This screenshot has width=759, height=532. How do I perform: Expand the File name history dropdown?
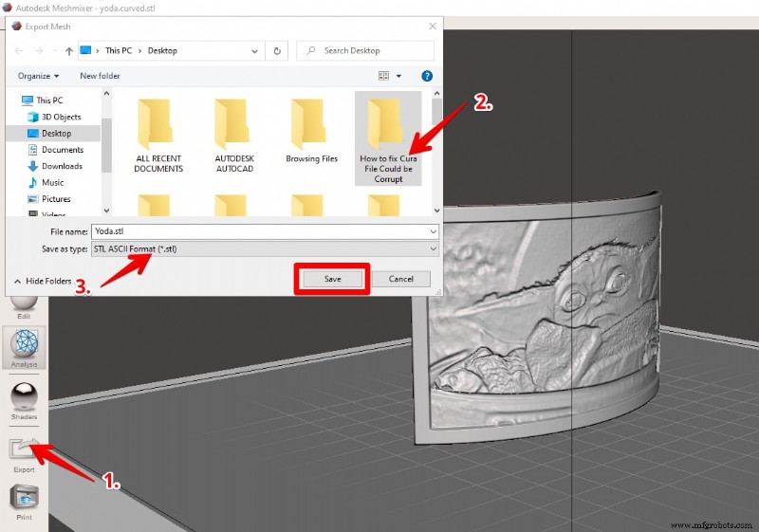(x=433, y=231)
